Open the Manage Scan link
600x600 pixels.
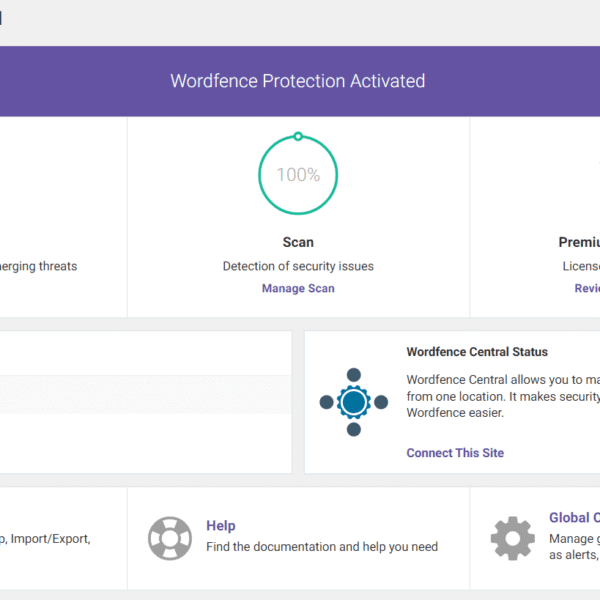pyautogui.click(x=298, y=288)
